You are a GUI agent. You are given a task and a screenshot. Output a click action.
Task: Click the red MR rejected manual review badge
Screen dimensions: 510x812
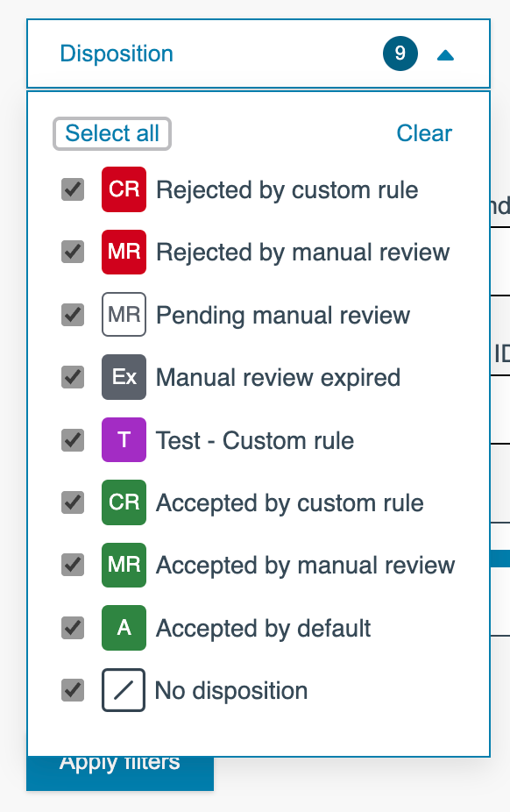click(x=124, y=252)
